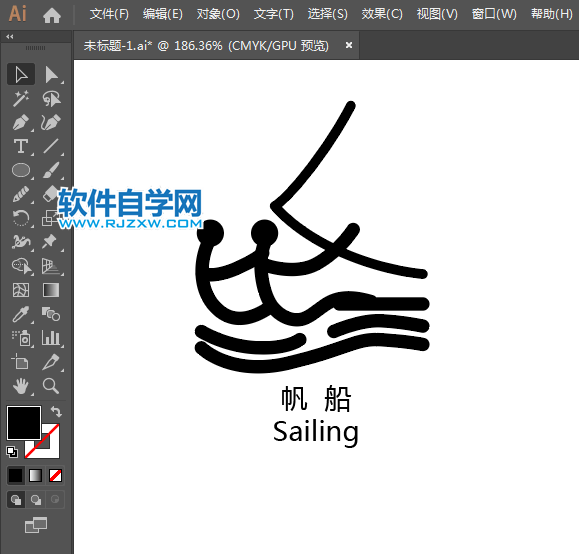Apply Gradient mode button
579x554 pixels.
click(35, 475)
